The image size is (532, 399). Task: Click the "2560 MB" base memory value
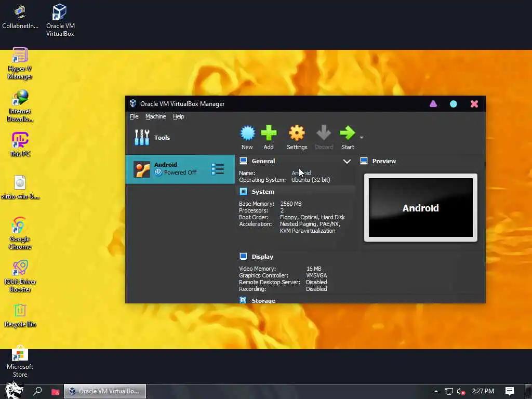[x=291, y=204]
